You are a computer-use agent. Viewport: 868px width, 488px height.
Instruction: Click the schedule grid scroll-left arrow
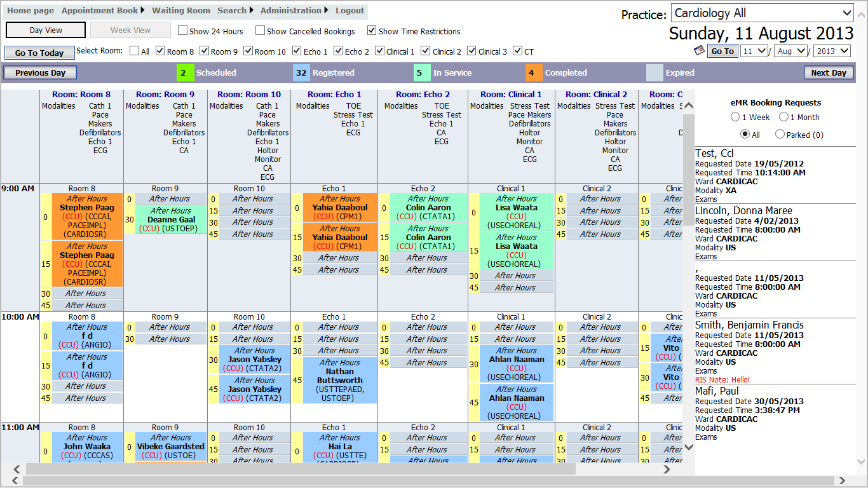click(16, 470)
